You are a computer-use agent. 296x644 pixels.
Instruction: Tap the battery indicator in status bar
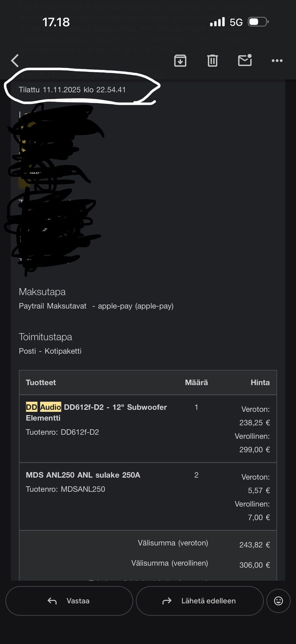[x=258, y=22]
